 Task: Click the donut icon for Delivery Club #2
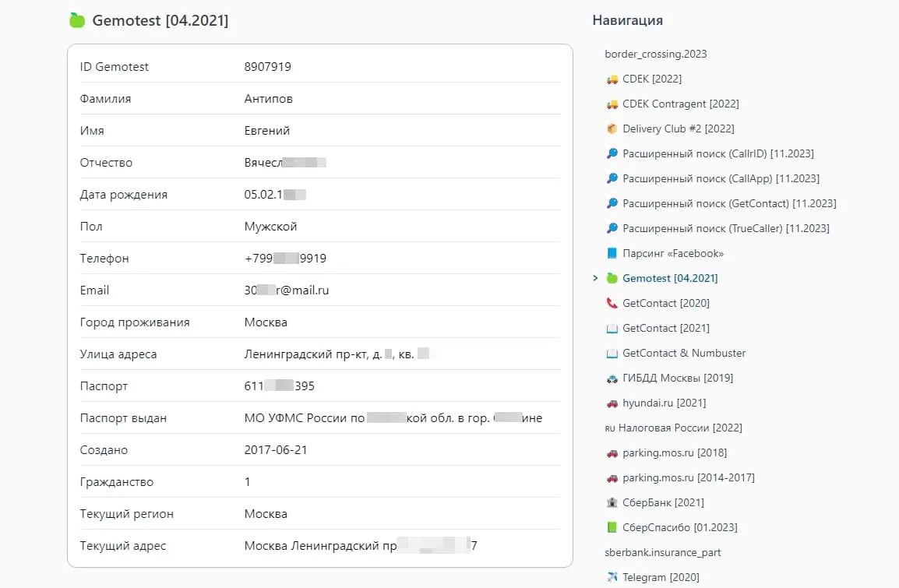pyautogui.click(x=612, y=129)
